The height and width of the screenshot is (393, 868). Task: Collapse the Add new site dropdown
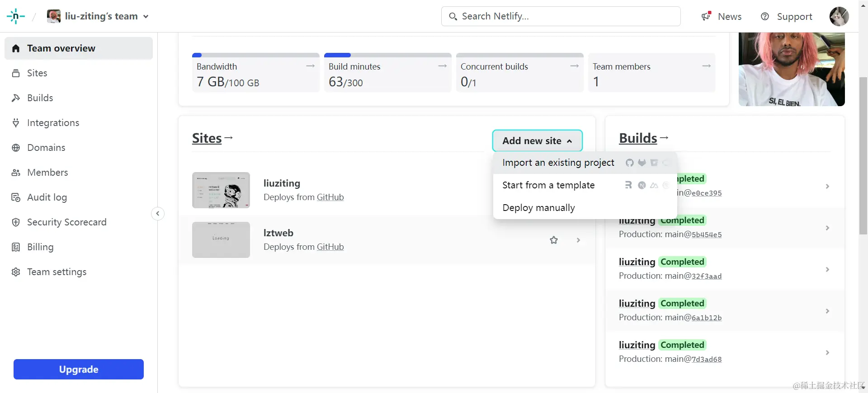pos(537,141)
